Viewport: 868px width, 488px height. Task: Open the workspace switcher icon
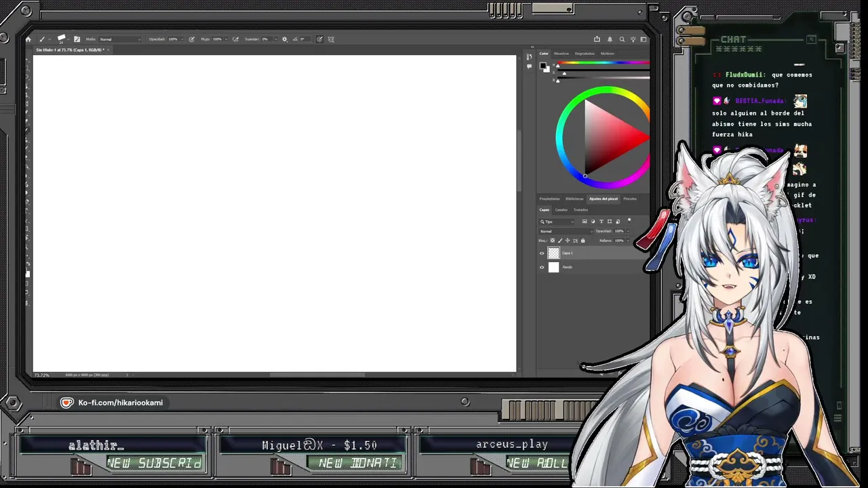644,39
